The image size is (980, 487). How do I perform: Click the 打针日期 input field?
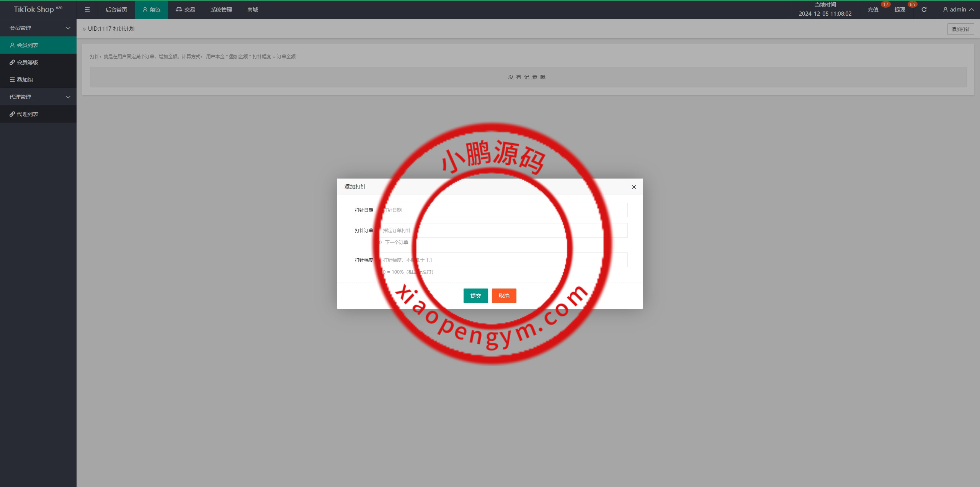503,210
